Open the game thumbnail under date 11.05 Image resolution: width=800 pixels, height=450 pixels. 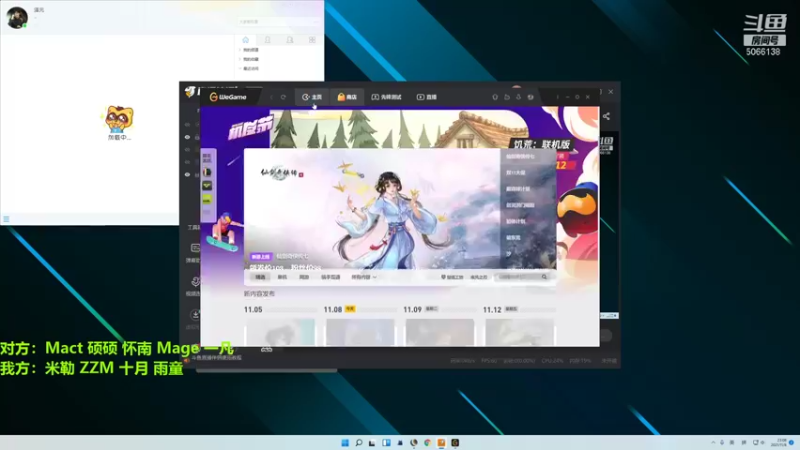click(x=280, y=332)
